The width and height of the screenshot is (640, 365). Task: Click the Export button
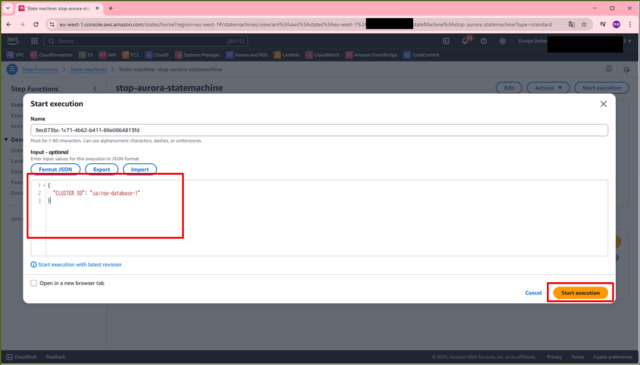click(x=102, y=169)
